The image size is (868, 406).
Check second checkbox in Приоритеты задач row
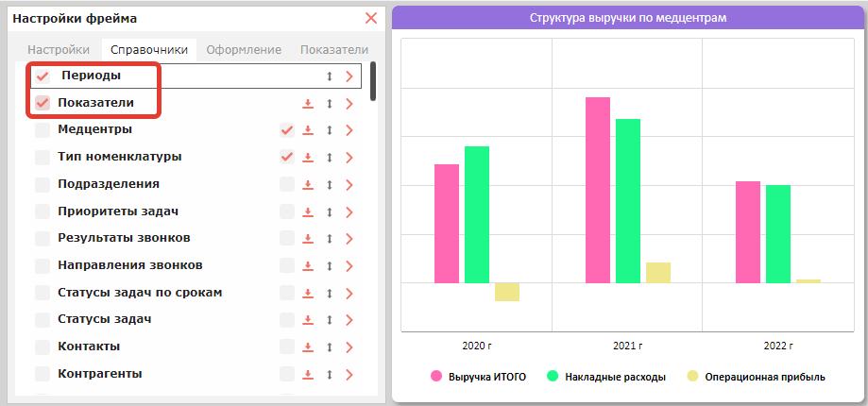coord(287,211)
